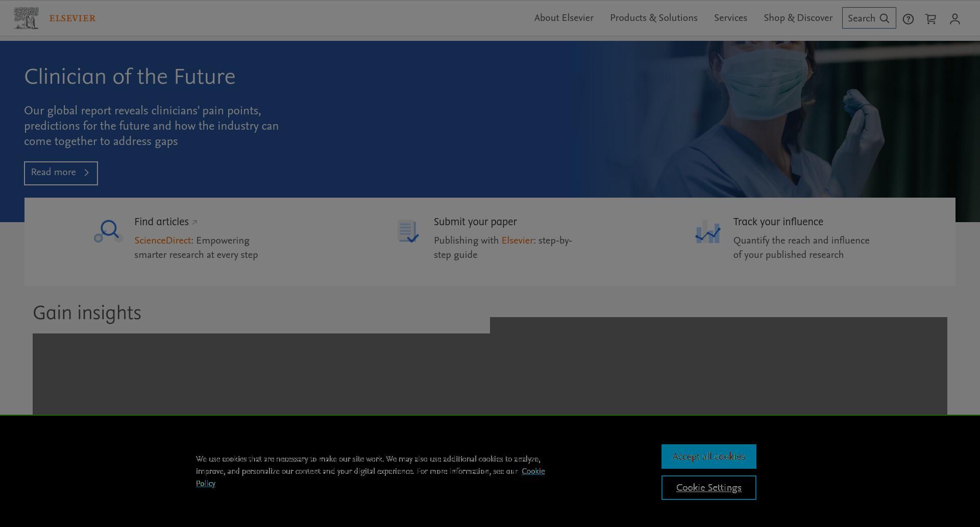Image resolution: width=980 pixels, height=527 pixels.
Task: Click the Elsevier tree logo
Action: point(26,18)
